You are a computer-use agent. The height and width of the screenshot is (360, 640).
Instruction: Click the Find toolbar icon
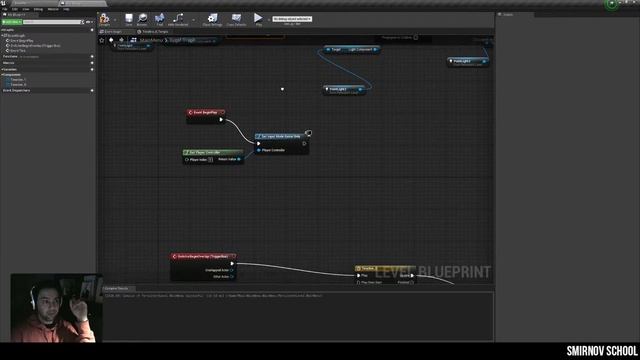tap(160, 19)
